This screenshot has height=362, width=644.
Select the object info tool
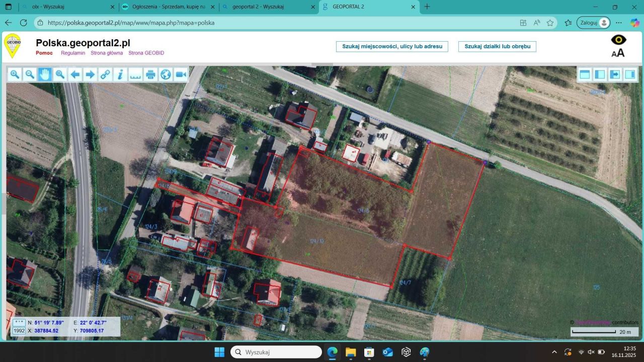(x=120, y=75)
